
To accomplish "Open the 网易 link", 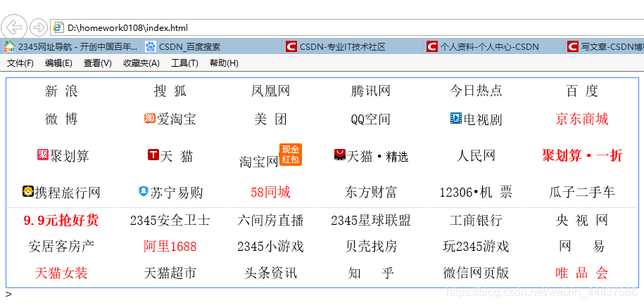I will point(581,247).
